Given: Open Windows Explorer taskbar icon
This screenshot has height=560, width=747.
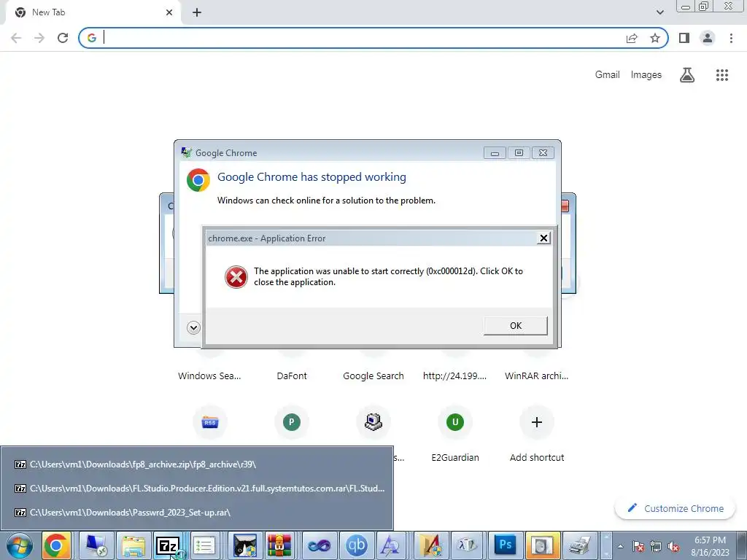Looking at the screenshot, I should [133, 545].
